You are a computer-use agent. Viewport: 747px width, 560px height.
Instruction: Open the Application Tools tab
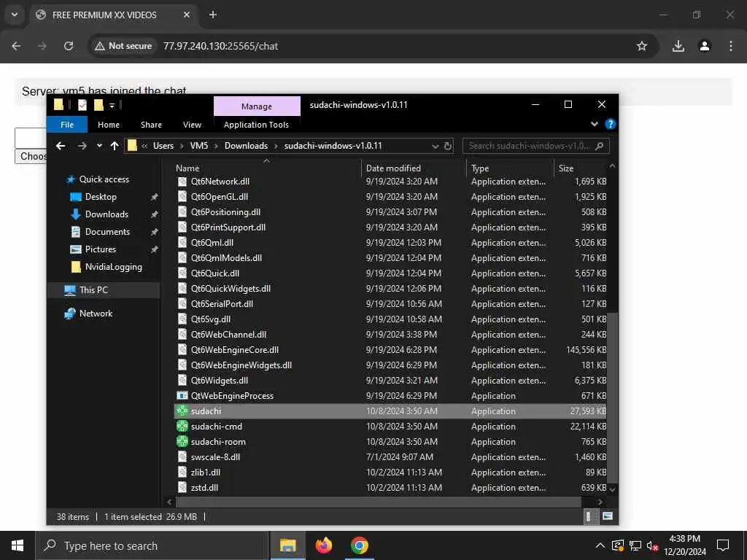coord(256,124)
